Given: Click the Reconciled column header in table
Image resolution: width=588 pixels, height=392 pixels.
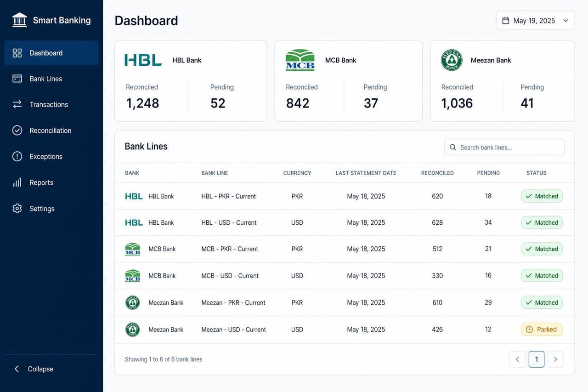Looking at the screenshot, I should (437, 173).
